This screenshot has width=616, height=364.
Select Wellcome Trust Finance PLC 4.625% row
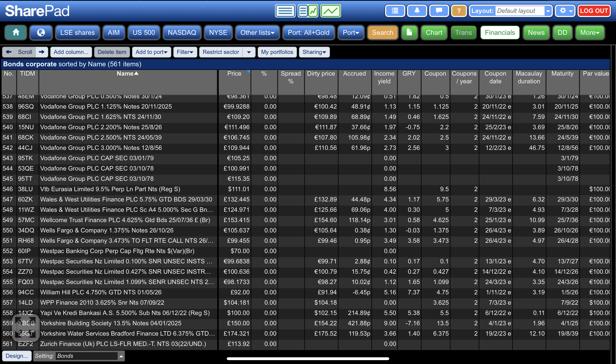coord(306,220)
